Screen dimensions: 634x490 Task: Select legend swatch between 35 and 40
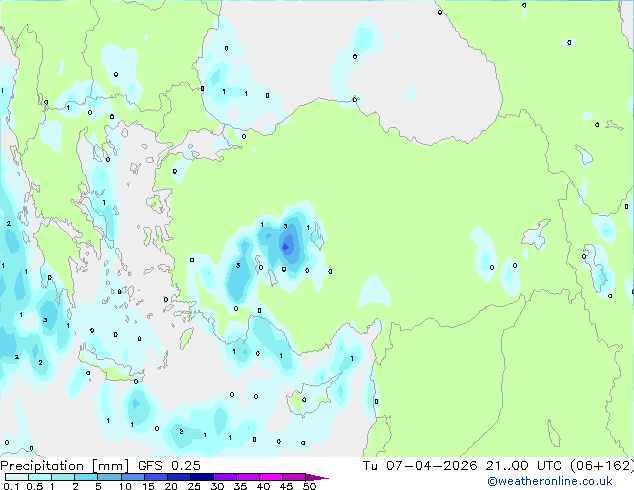(x=247, y=477)
